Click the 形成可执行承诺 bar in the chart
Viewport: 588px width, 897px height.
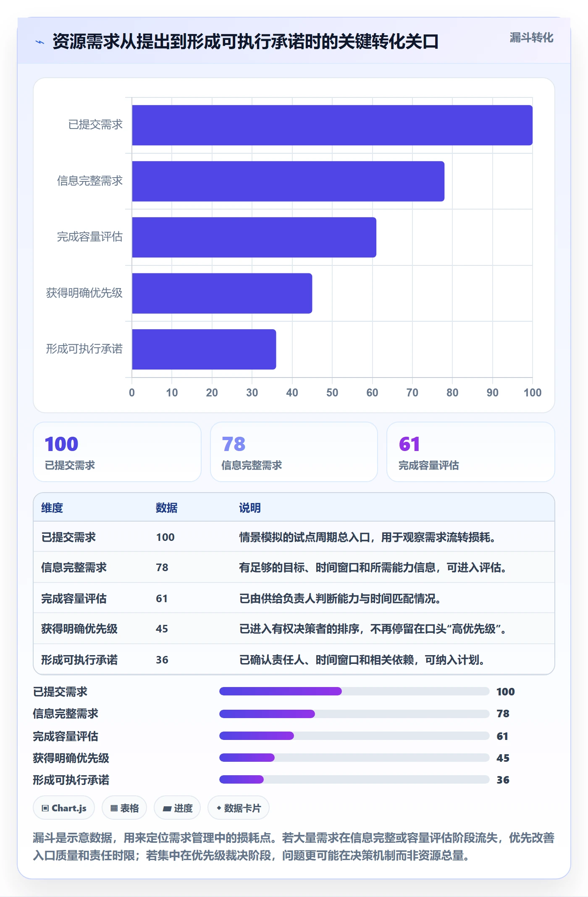204,349
